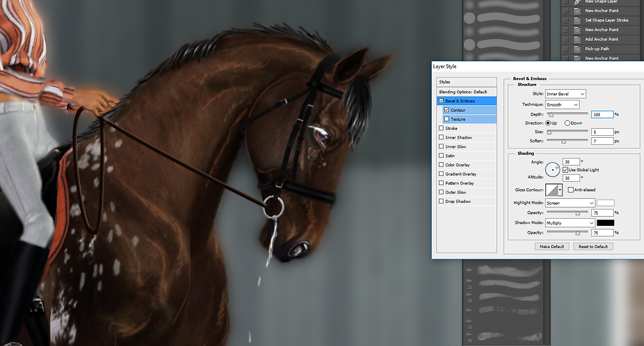Set history brush source for Pick-up Path

pos(566,49)
